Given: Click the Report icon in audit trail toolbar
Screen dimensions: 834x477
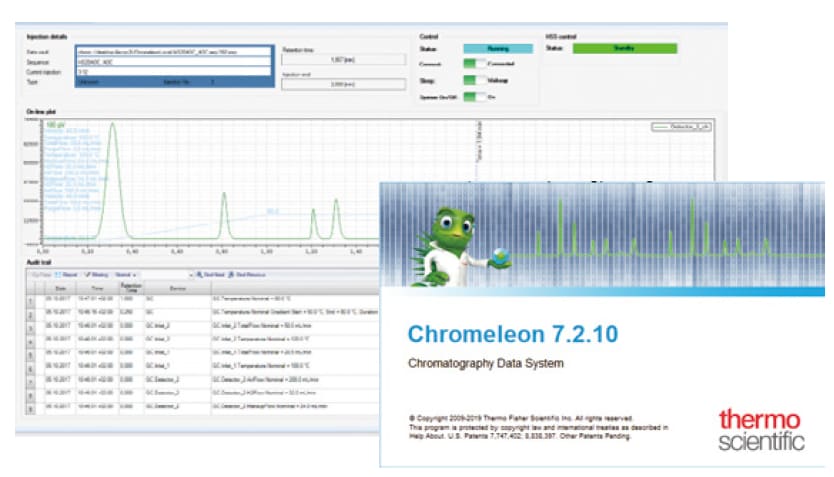Looking at the screenshot, I should pos(58,275).
